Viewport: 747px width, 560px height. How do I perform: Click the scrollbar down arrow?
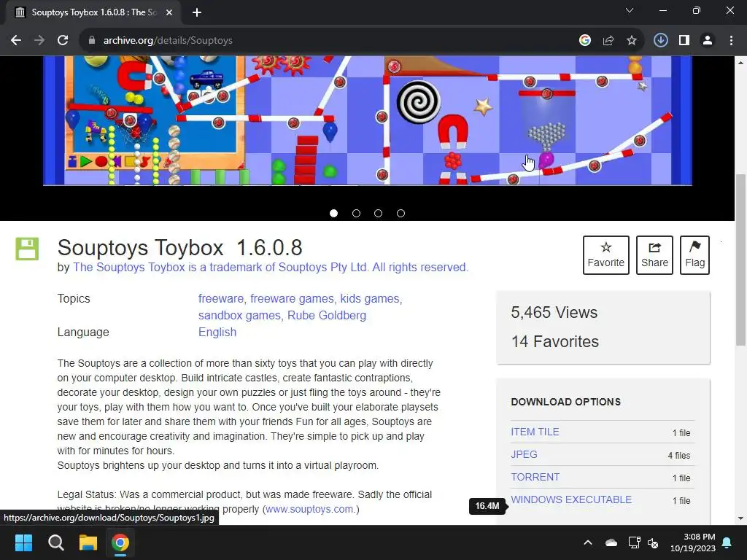(740, 518)
